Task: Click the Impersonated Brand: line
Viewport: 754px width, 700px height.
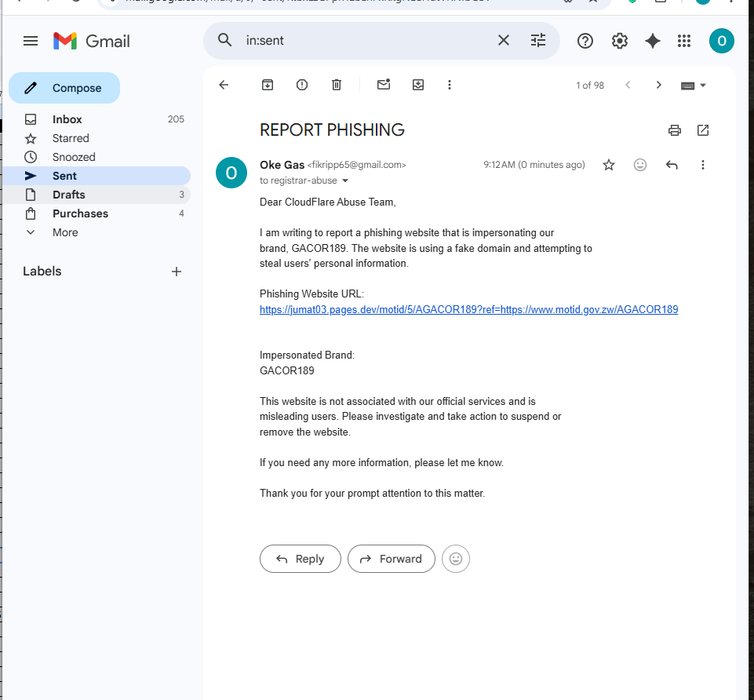Action: 307,355
